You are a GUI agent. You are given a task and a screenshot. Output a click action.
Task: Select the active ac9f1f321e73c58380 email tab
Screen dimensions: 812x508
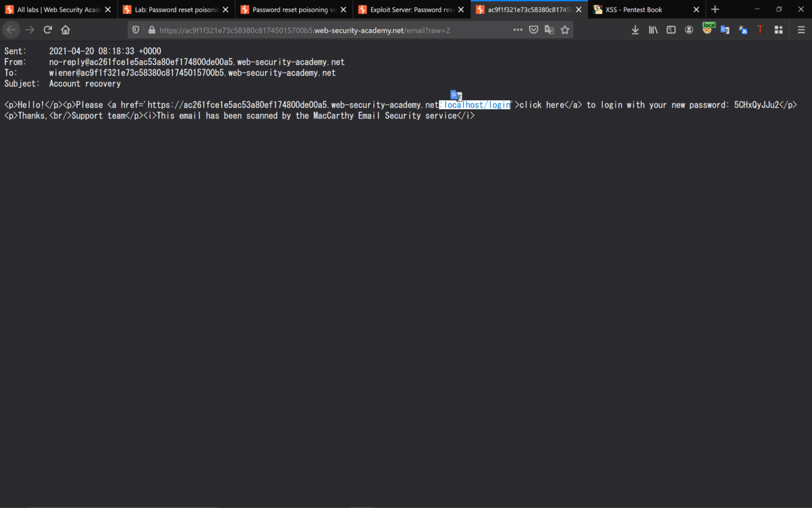click(530, 9)
